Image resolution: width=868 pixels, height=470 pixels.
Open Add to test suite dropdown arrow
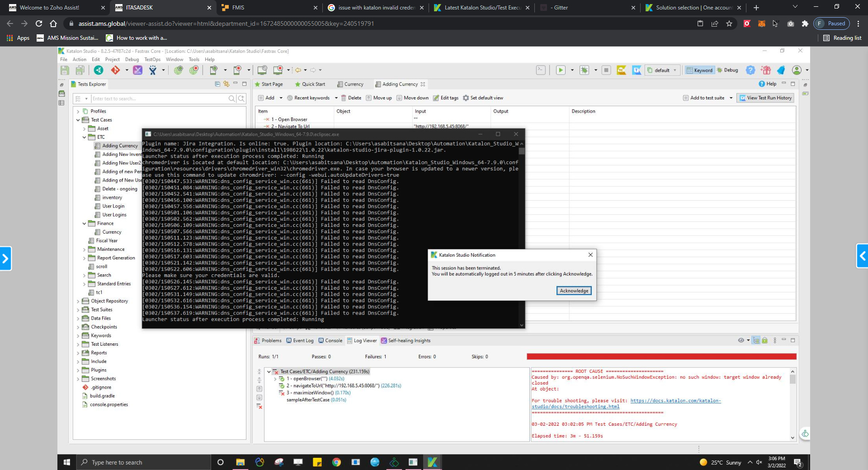(x=731, y=98)
